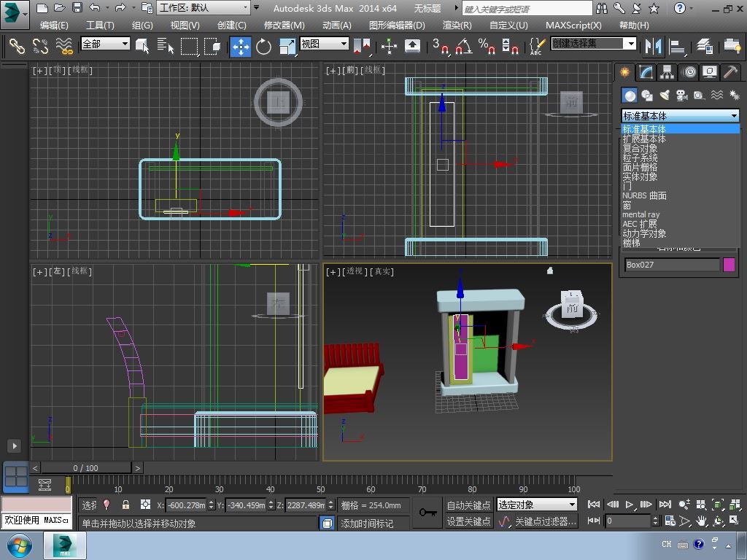Toggle the selection lock padlock
The height and width of the screenshot is (560, 747).
125,505
